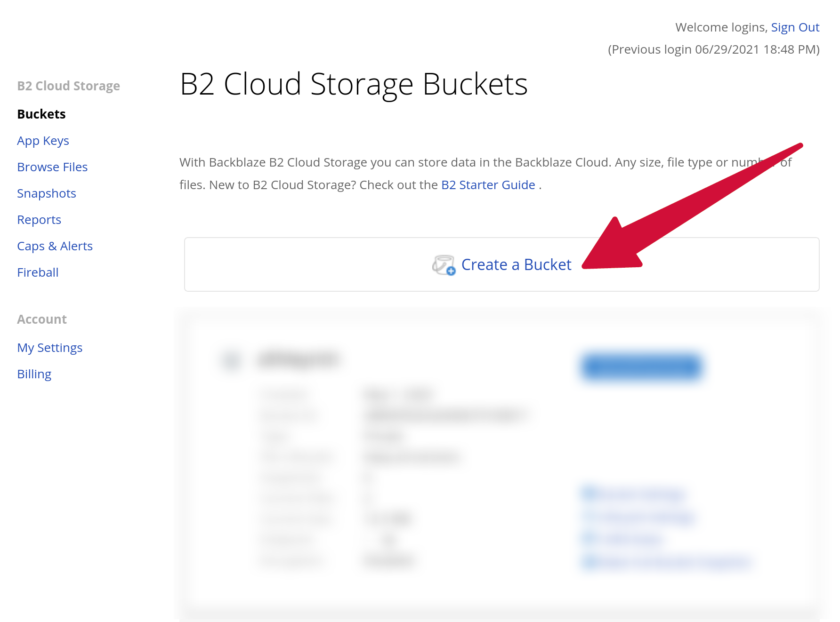Switch to the App Keys section
The image size is (840, 622).
43,140
